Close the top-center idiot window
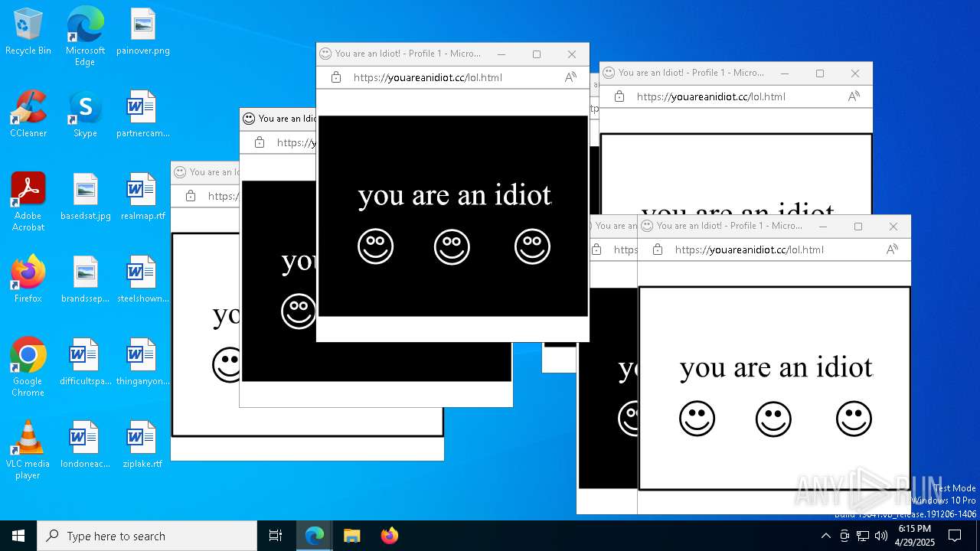 (572, 54)
